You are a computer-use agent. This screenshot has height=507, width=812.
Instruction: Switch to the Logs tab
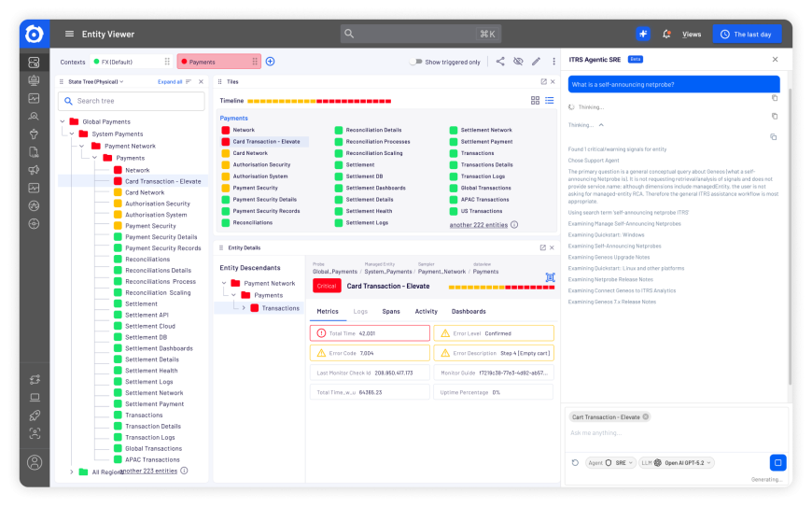(x=360, y=311)
